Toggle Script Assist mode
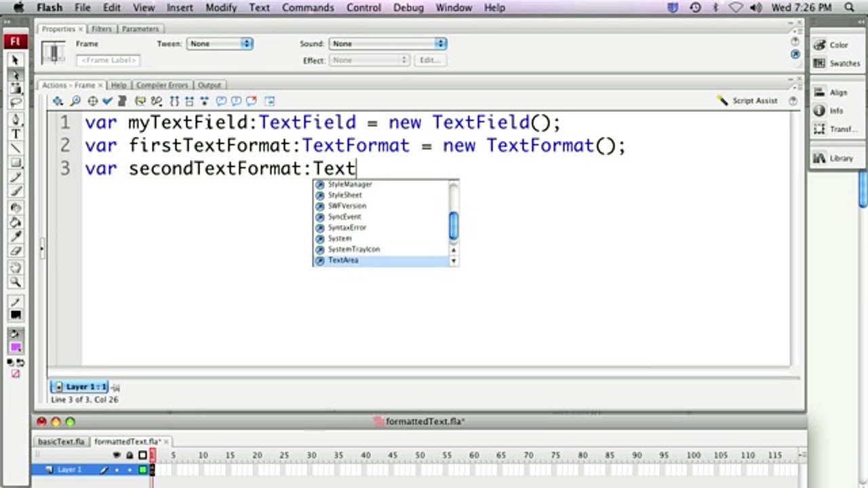 tap(747, 101)
